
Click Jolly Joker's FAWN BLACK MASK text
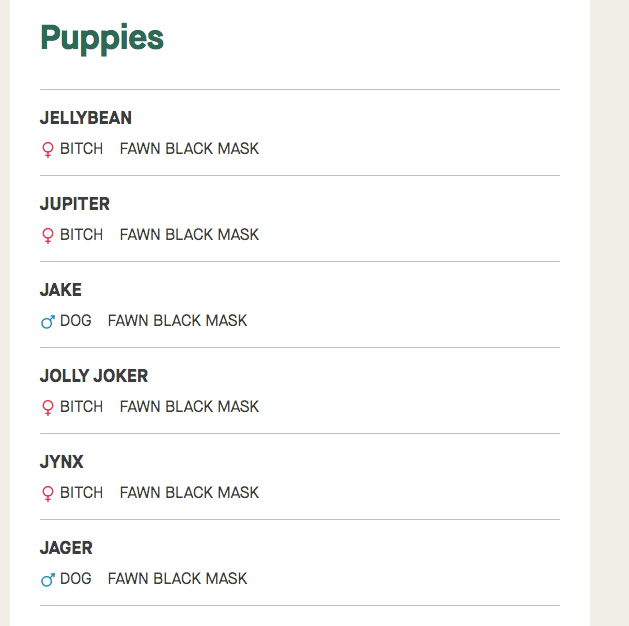coord(189,407)
